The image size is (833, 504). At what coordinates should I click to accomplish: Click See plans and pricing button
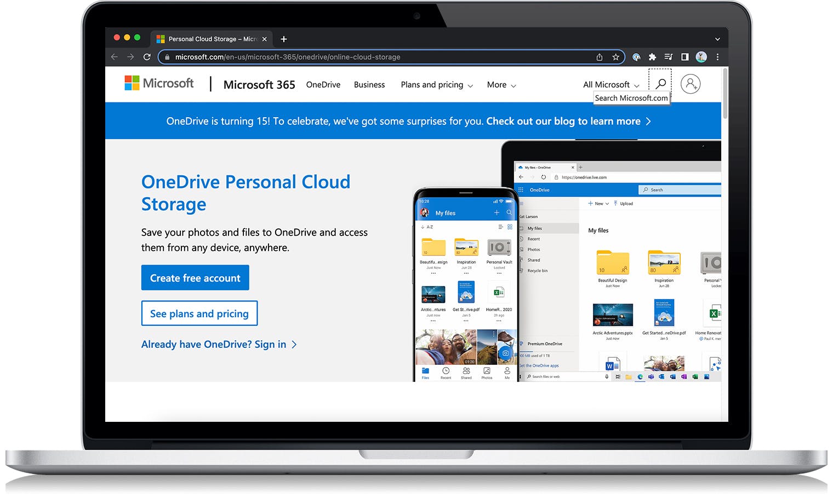click(199, 313)
